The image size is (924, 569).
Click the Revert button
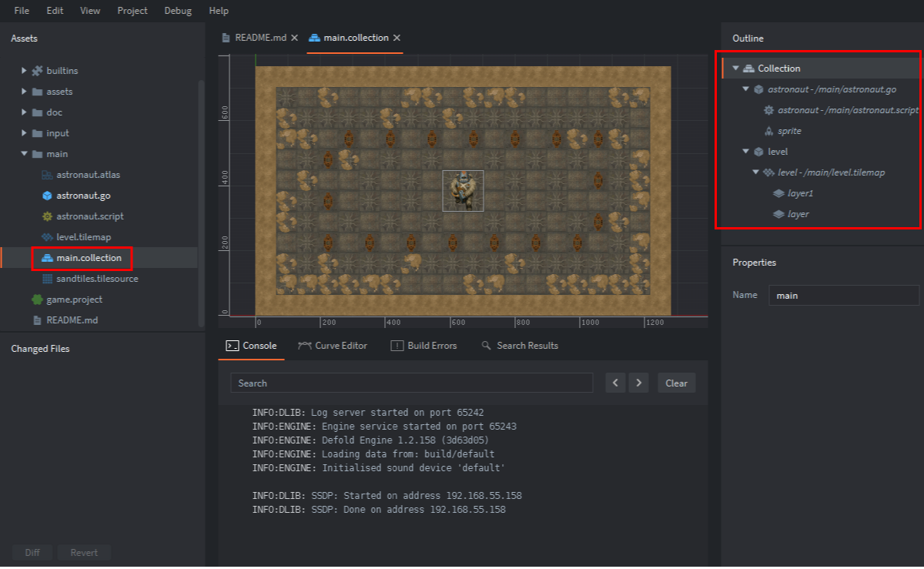[84, 552]
